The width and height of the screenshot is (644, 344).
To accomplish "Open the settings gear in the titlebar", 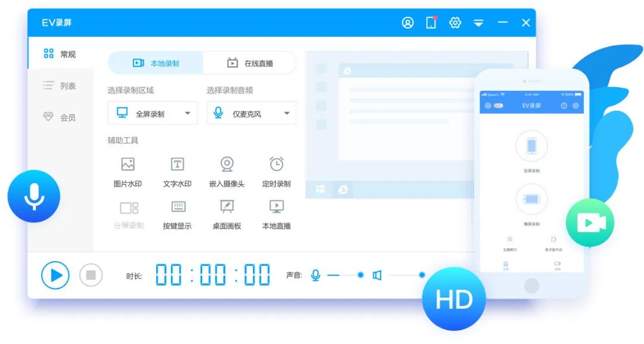I will point(455,22).
